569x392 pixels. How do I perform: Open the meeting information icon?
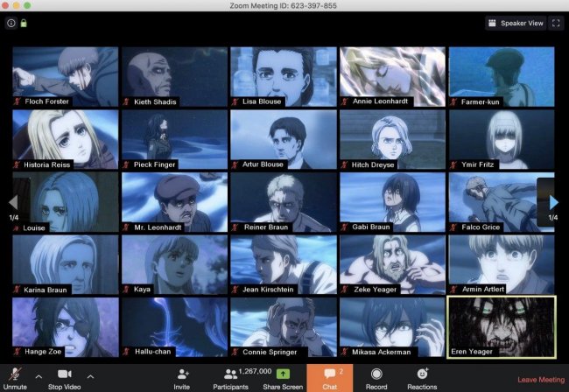pos(11,23)
